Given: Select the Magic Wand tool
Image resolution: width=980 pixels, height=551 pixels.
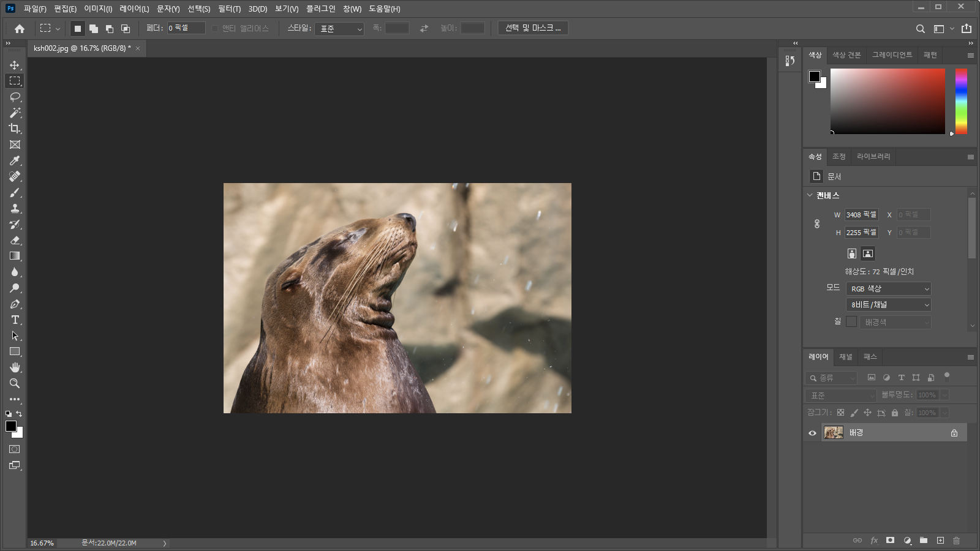Looking at the screenshot, I should [15, 113].
